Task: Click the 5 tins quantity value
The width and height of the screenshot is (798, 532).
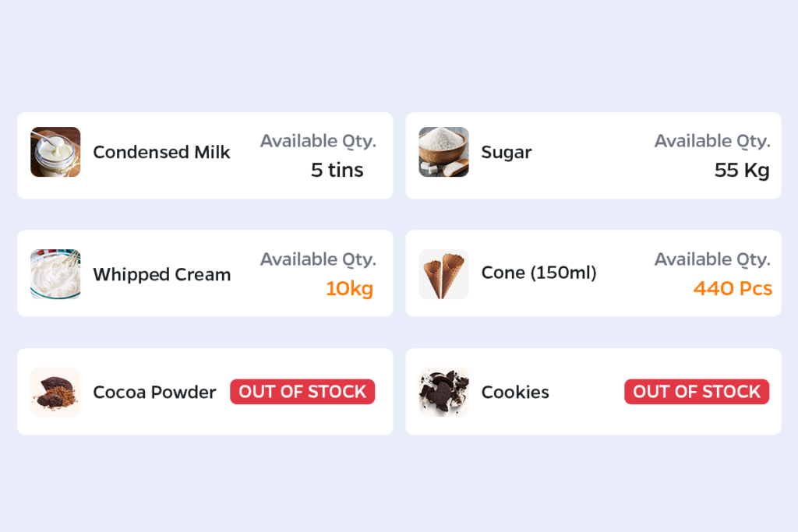Action: coord(337,170)
